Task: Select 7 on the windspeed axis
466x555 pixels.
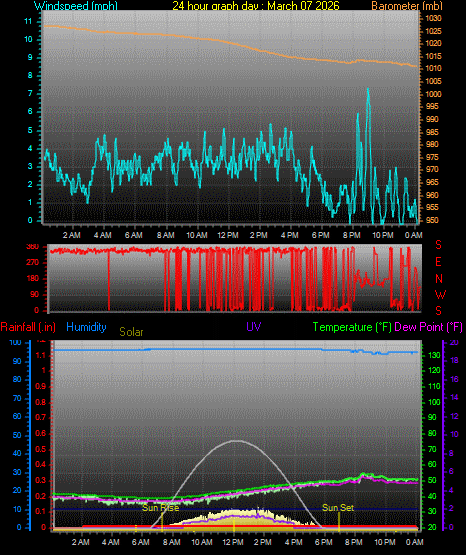Action: [x=30, y=93]
